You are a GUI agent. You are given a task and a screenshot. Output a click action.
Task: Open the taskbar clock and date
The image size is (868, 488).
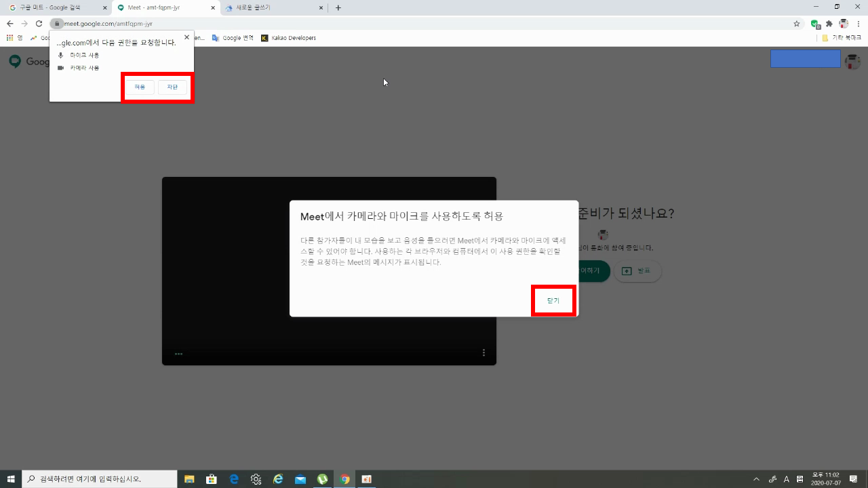[825, 479]
